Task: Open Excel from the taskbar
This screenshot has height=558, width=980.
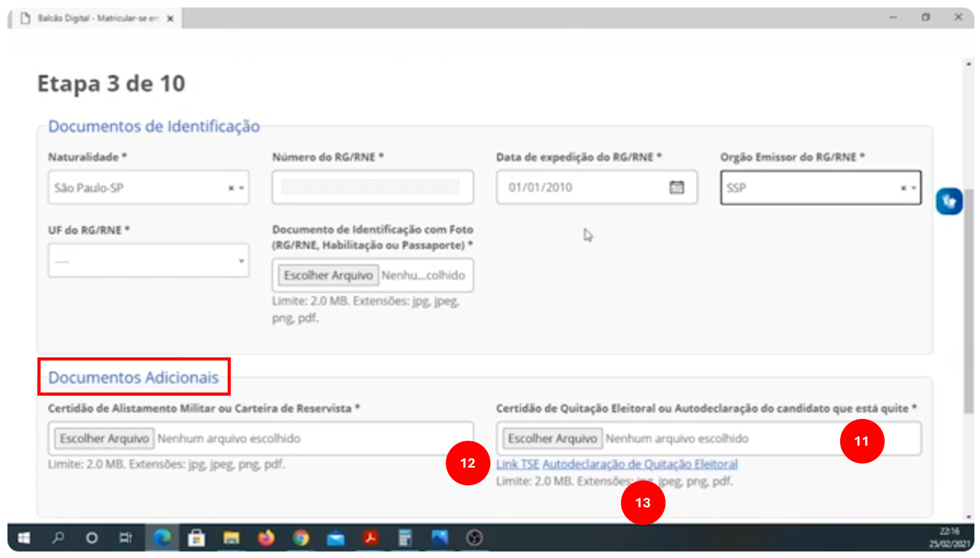Action: 406,538
